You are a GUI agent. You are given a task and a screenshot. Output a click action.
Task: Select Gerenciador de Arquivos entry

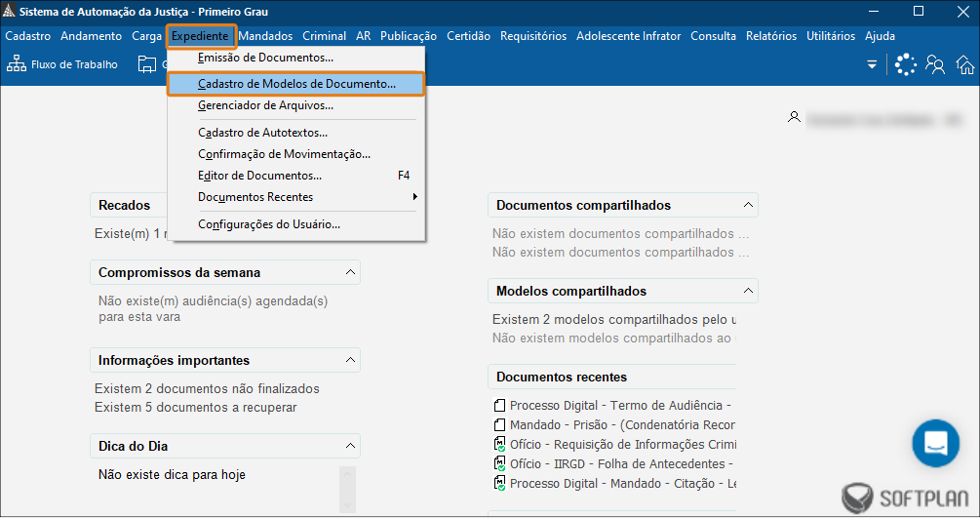pyautogui.click(x=296, y=105)
